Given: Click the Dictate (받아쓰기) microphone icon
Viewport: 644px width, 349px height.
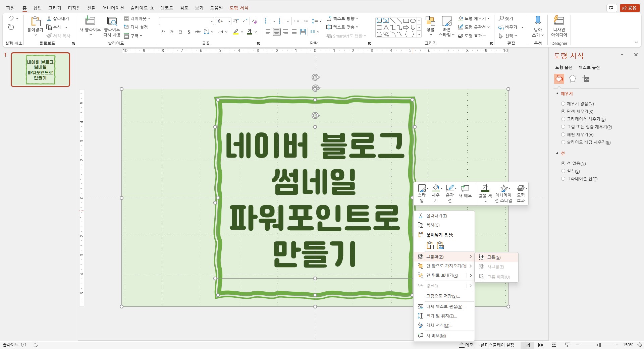Looking at the screenshot, I should click(x=538, y=21).
